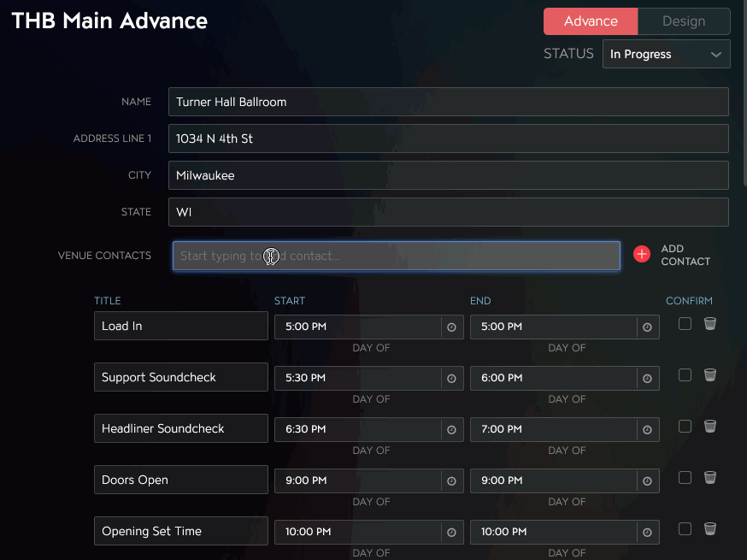
Task: Open clock picker for Support Soundcheck start
Action: [451, 379]
